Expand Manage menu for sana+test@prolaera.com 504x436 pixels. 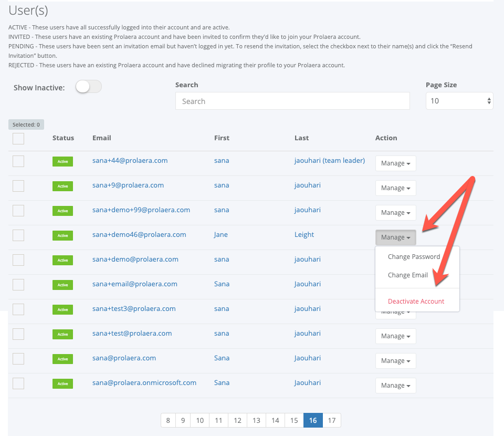396,336
